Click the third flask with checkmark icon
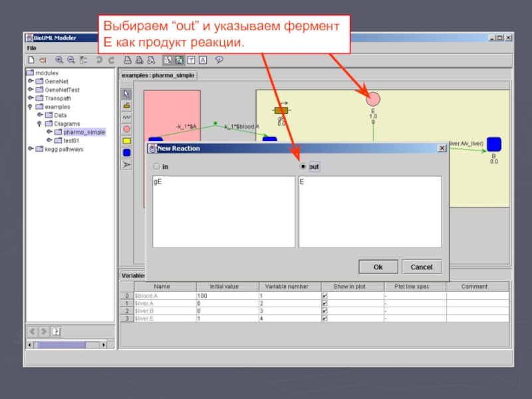The width and height of the screenshot is (532, 399). click(x=151, y=60)
